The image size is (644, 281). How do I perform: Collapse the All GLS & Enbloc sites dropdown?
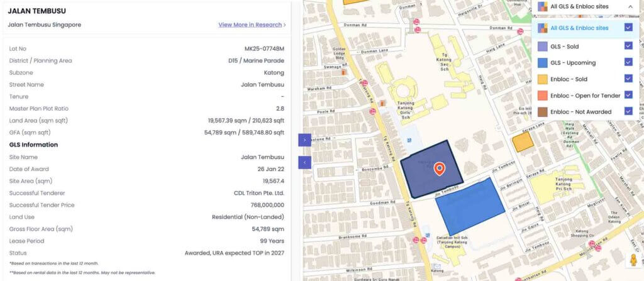pyautogui.click(x=630, y=6)
